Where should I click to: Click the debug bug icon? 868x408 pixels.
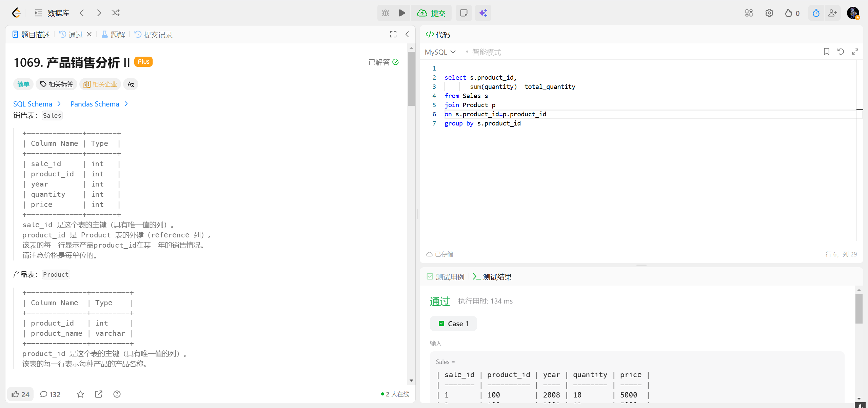(x=386, y=13)
